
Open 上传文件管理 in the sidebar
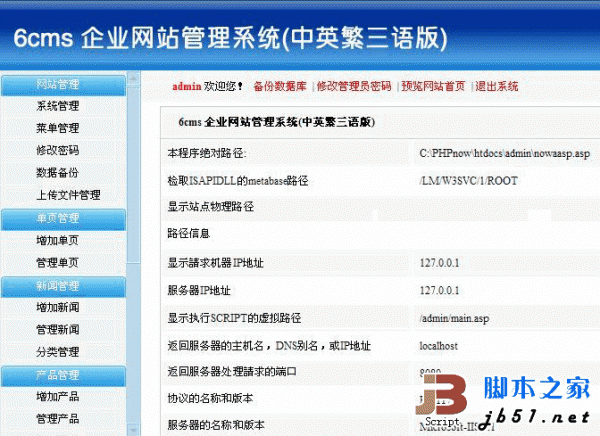click(x=68, y=195)
